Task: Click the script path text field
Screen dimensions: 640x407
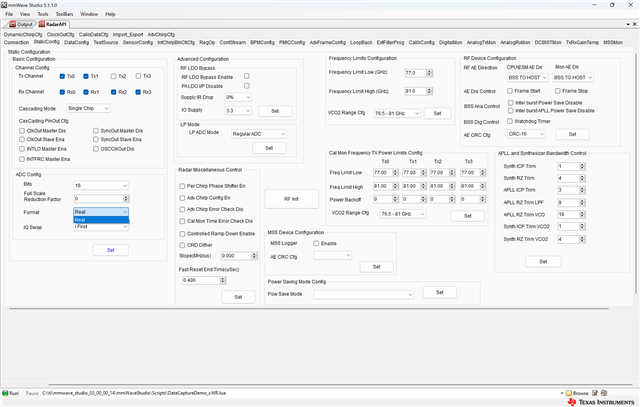Action: coord(301,393)
